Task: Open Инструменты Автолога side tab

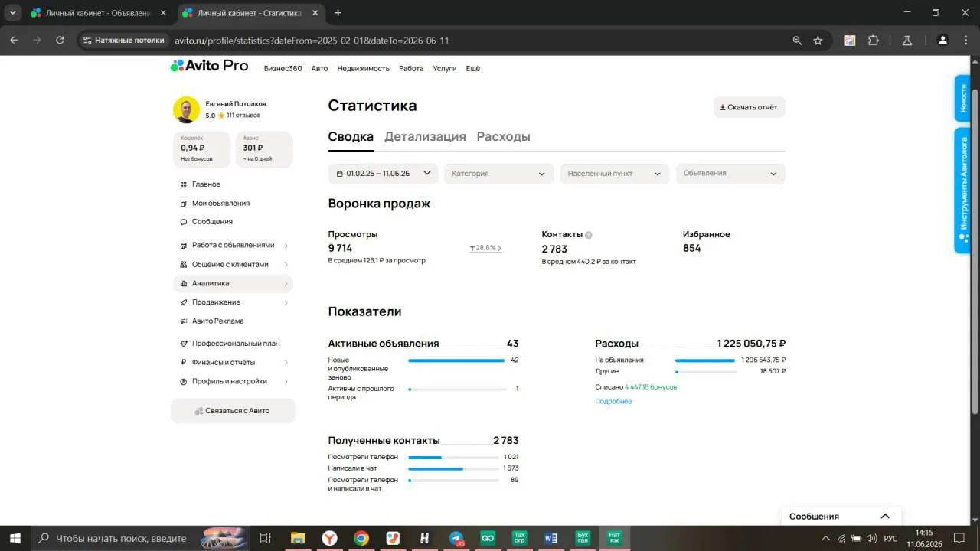Action: pyautogui.click(x=963, y=190)
